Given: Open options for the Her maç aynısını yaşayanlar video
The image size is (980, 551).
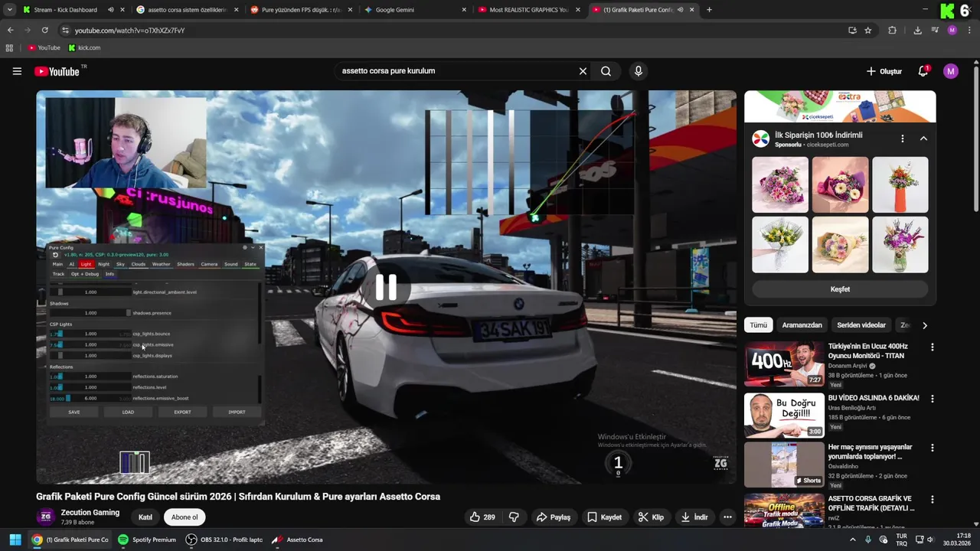Looking at the screenshot, I should pos(932,448).
